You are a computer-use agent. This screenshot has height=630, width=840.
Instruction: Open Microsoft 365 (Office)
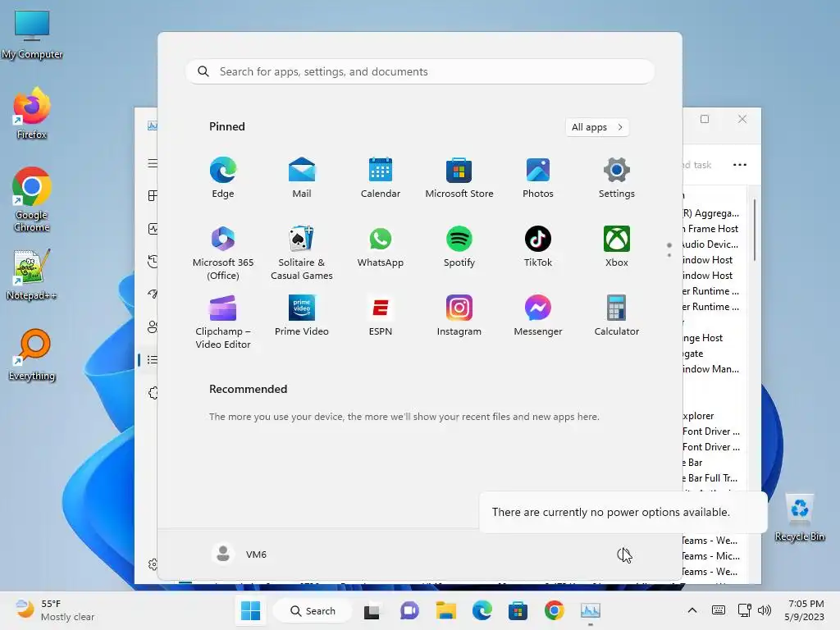(223, 253)
